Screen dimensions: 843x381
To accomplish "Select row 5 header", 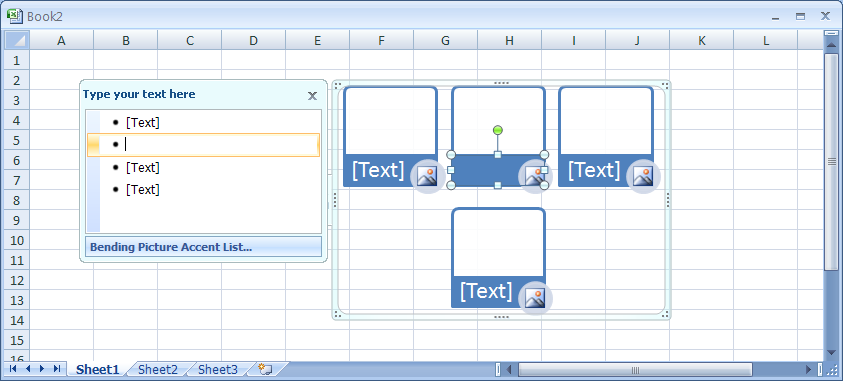I will [x=17, y=140].
